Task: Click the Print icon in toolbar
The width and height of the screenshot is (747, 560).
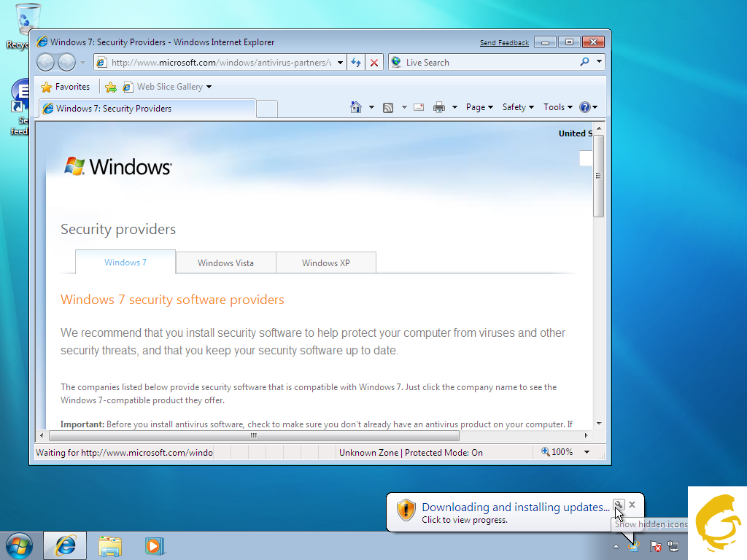Action: pyautogui.click(x=438, y=107)
